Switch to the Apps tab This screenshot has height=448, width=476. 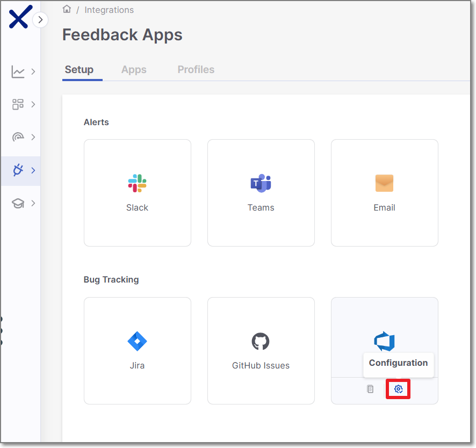134,70
